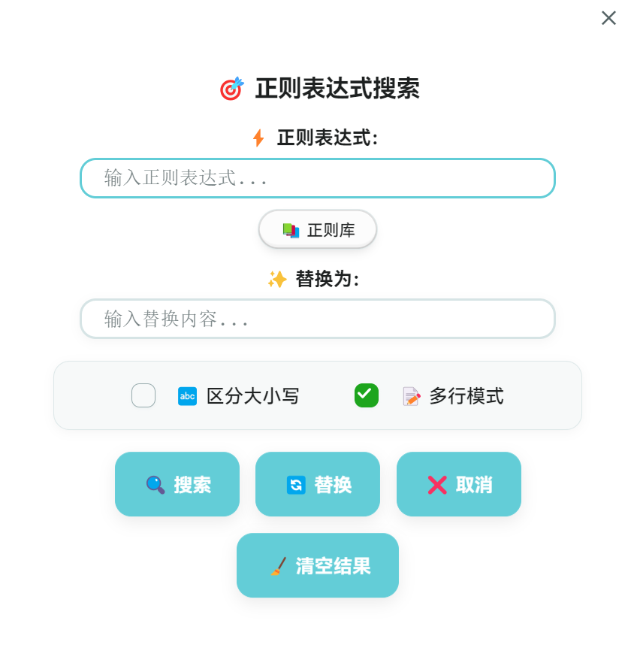
Task: Close the 正则表达式搜索 dialog
Action: (x=608, y=18)
